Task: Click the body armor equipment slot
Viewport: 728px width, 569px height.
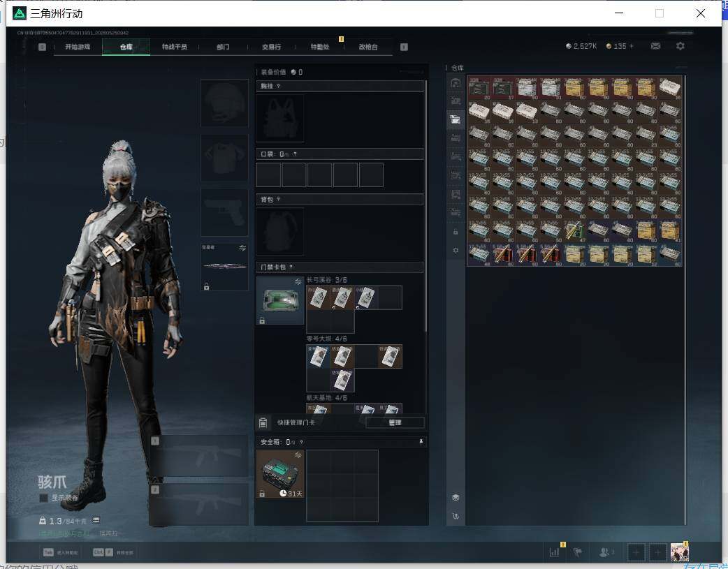Action: [224, 158]
